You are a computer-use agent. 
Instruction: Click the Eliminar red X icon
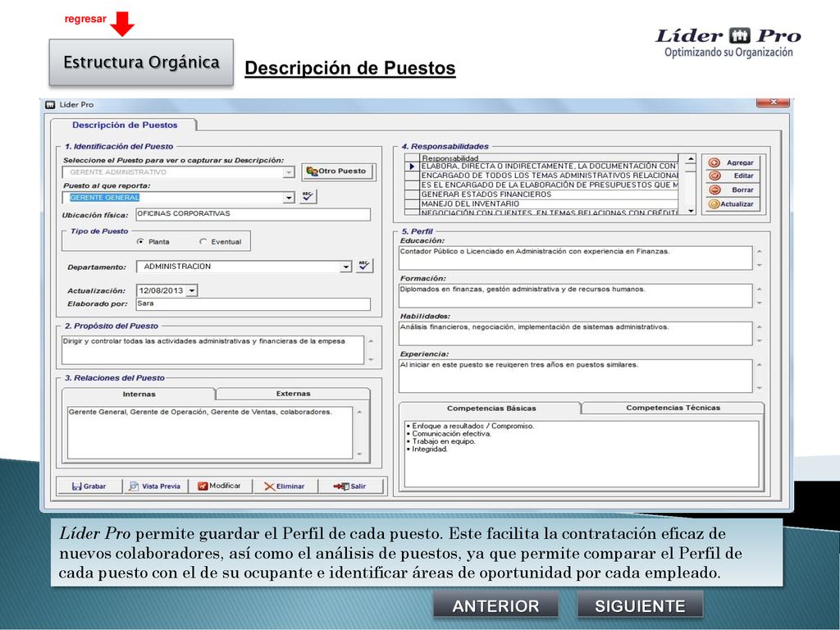coord(269,486)
